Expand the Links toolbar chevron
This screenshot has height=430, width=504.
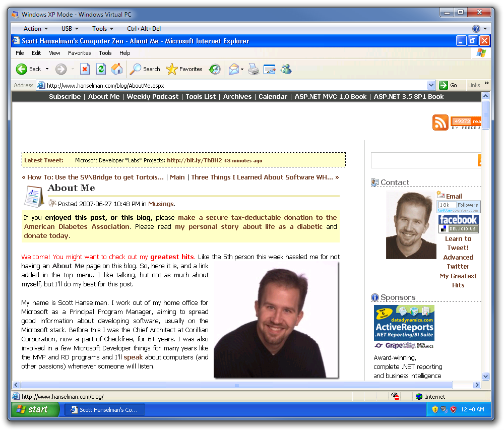[x=487, y=83]
